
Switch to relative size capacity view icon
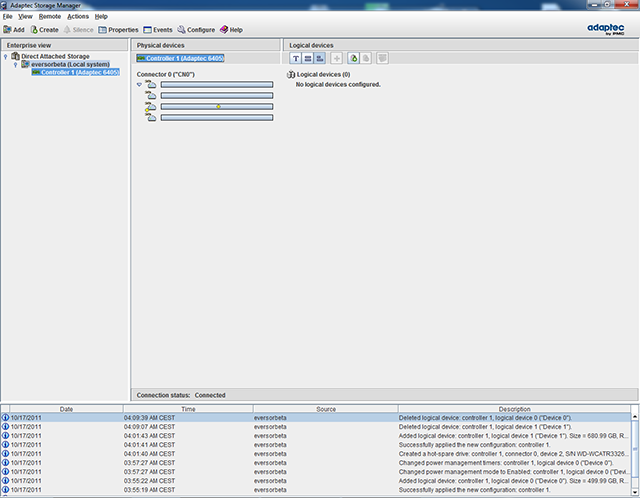click(320, 58)
